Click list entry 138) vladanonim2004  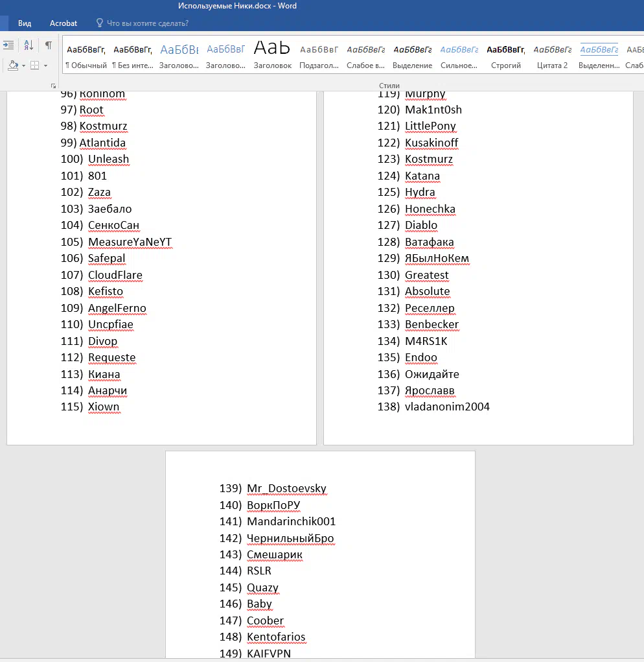[433, 407]
